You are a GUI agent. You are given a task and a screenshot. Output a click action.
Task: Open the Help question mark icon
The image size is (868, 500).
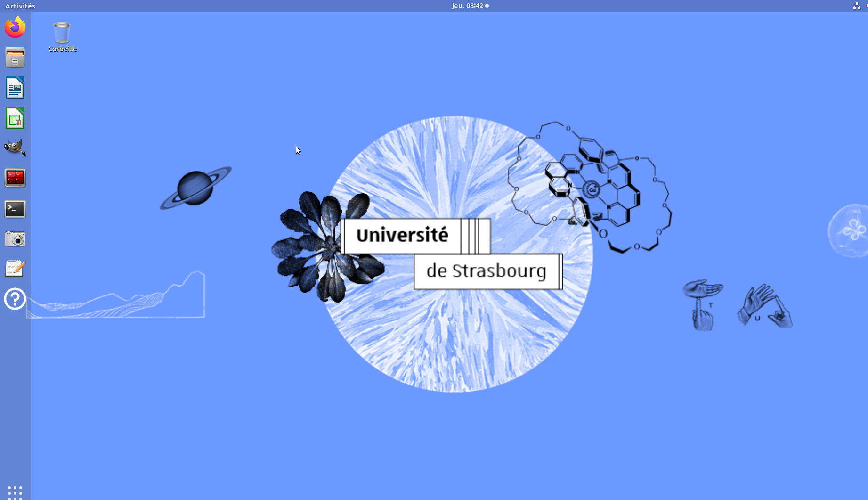(15, 299)
